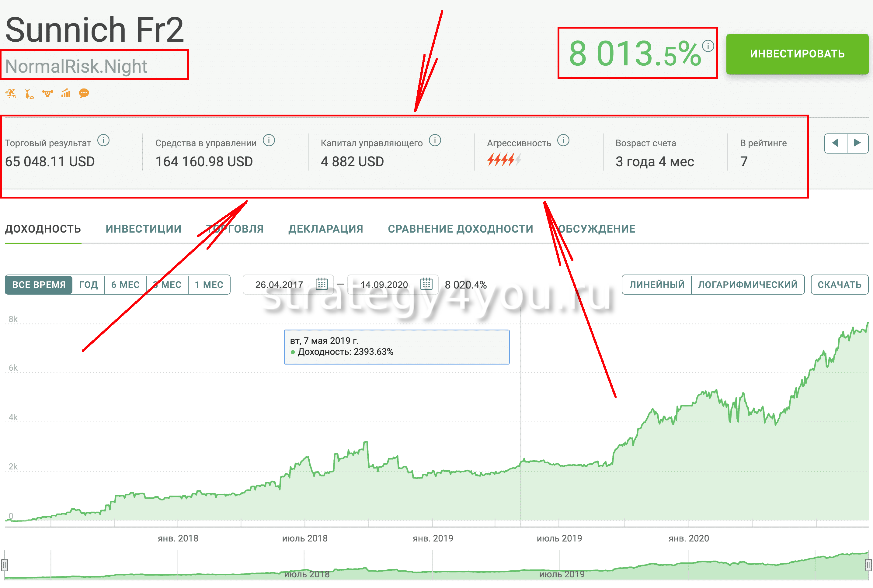Select the ВСЕ ВРЕМЯ period toggle

tap(39, 285)
